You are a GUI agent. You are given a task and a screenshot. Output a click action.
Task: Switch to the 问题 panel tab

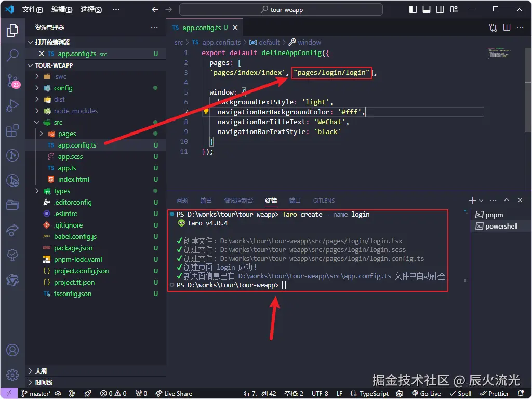[x=182, y=201]
